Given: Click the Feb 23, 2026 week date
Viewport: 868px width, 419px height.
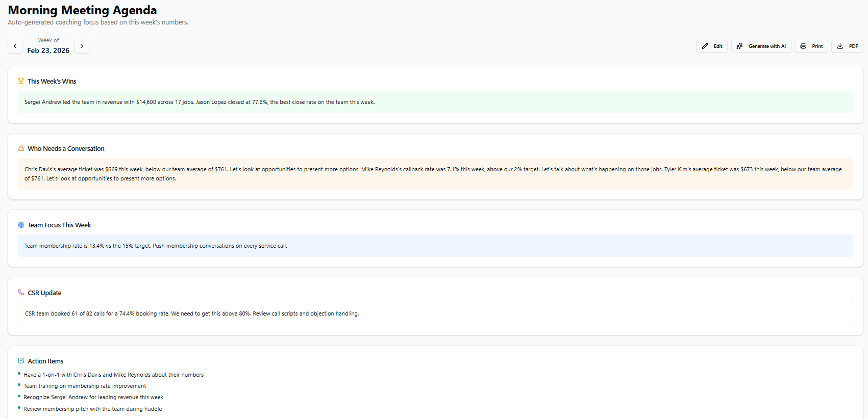Looking at the screenshot, I should coord(48,50).
